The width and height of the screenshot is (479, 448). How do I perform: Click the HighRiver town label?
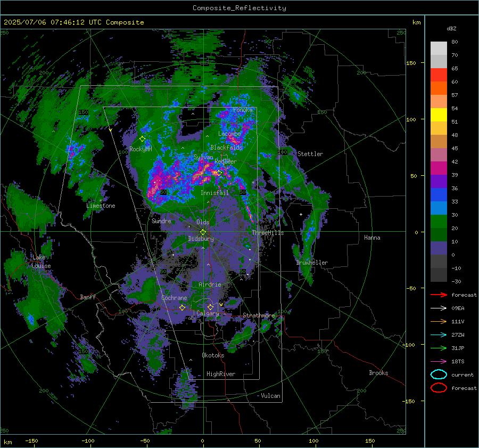tap(221, 374)
